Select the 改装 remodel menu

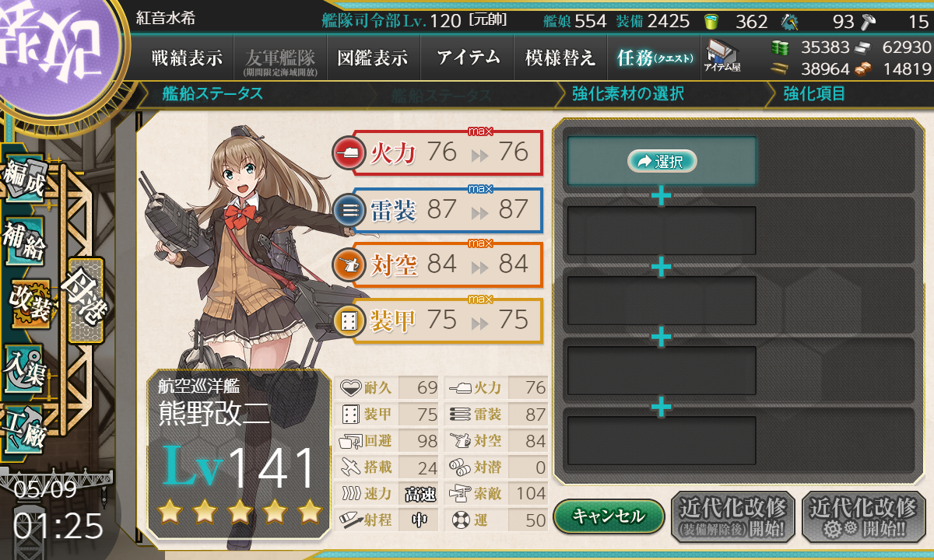(30, 303)
